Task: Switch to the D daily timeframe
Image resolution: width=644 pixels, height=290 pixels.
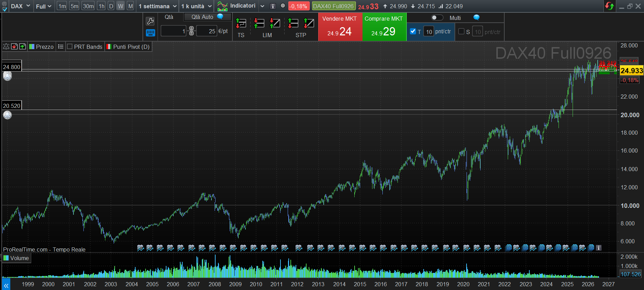Action: [111, 6]
